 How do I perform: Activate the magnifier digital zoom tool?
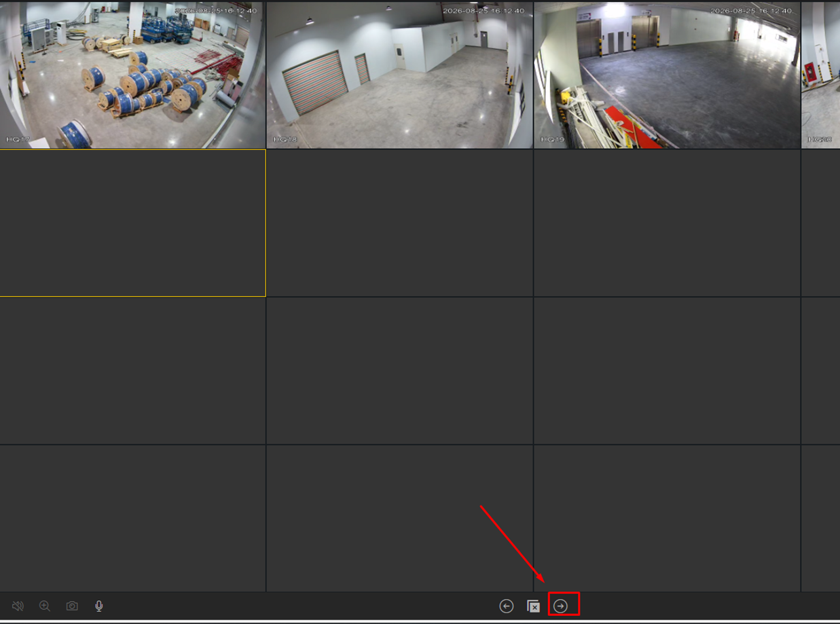pyautogui.click(x=45, y=606)
